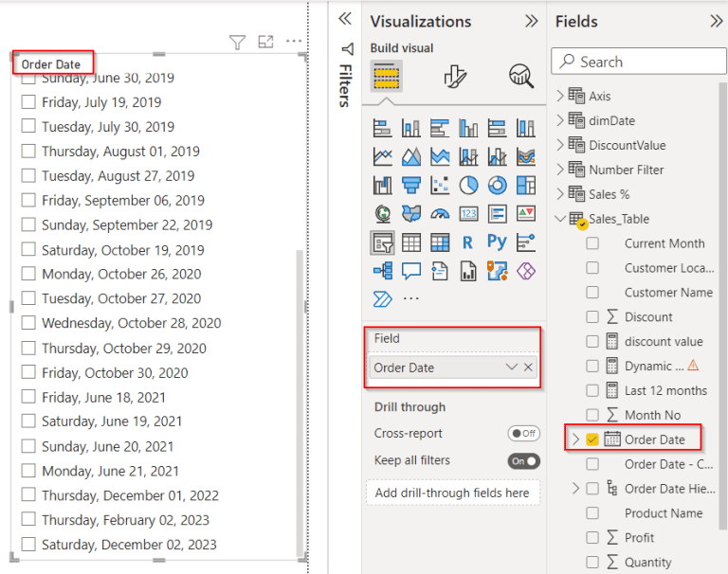Turn off Keep all filters toggle
728x574 pixels.
click(523, 460)
